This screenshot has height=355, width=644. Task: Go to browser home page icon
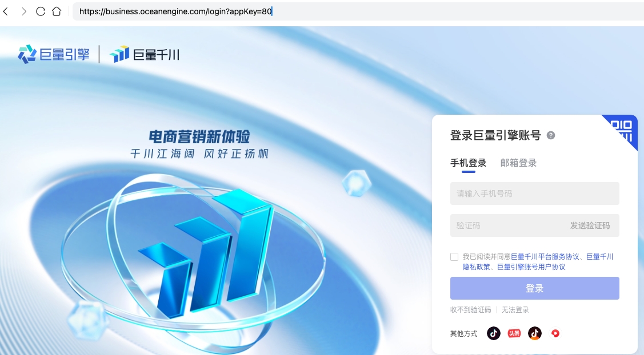tap(57, 11)
